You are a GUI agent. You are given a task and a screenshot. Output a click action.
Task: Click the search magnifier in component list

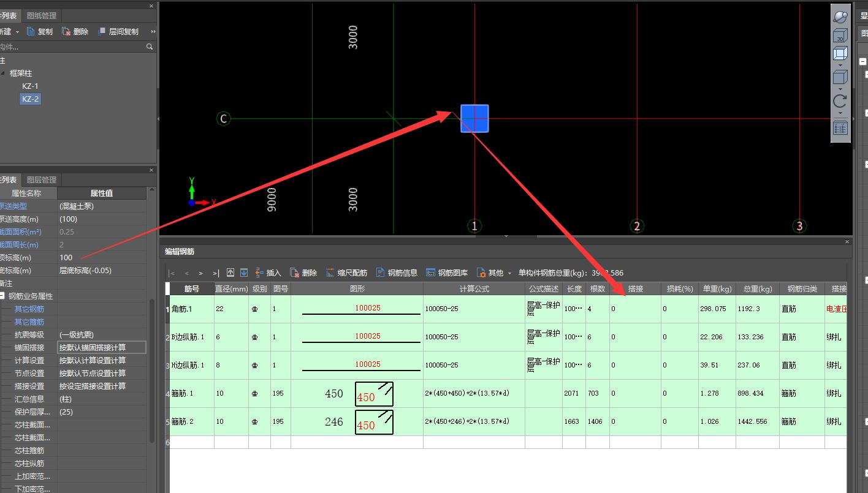click(150, 47)
